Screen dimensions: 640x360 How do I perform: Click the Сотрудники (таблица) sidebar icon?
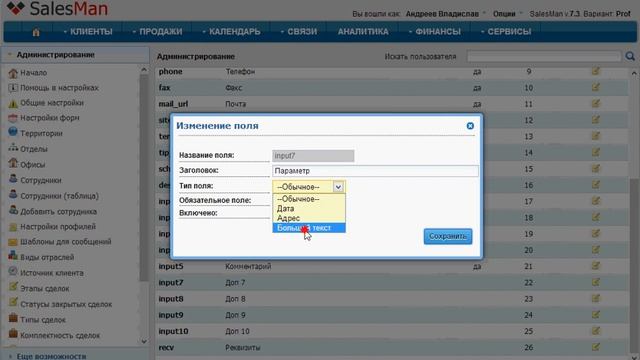[x=13, y=195]
